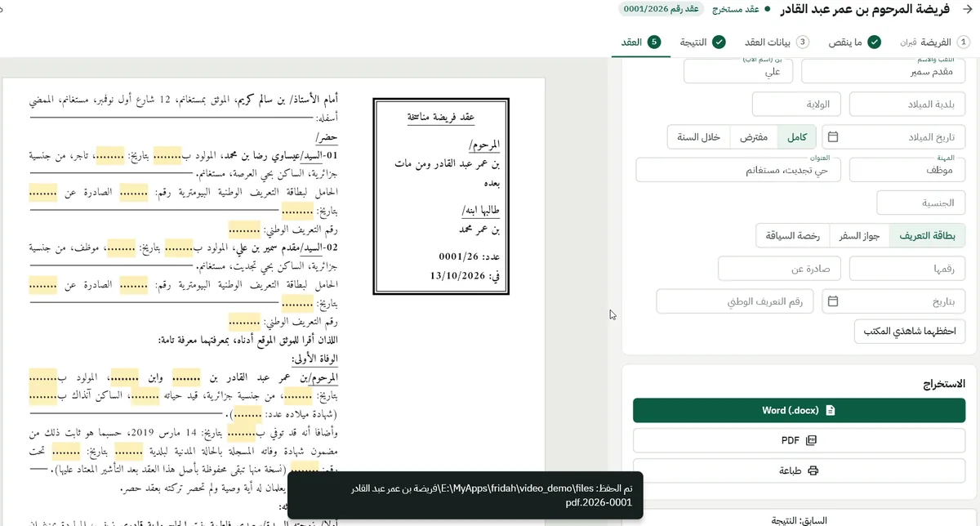Click the contract title فريضة المرحوم بن عمر عبد القادر
980x526 pixels.
(866, 10)
